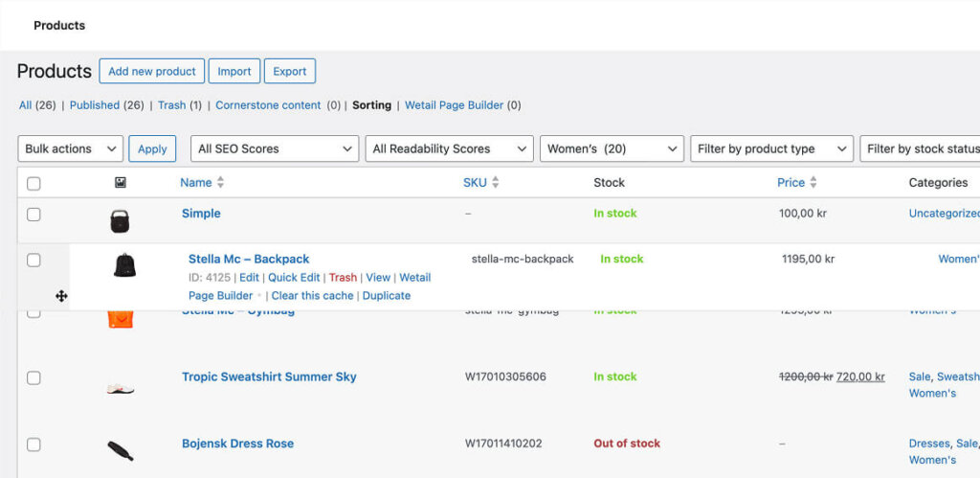Click Quick Edit under Stella Mc Backpack

pyautogui.click(x=294, y=278)
